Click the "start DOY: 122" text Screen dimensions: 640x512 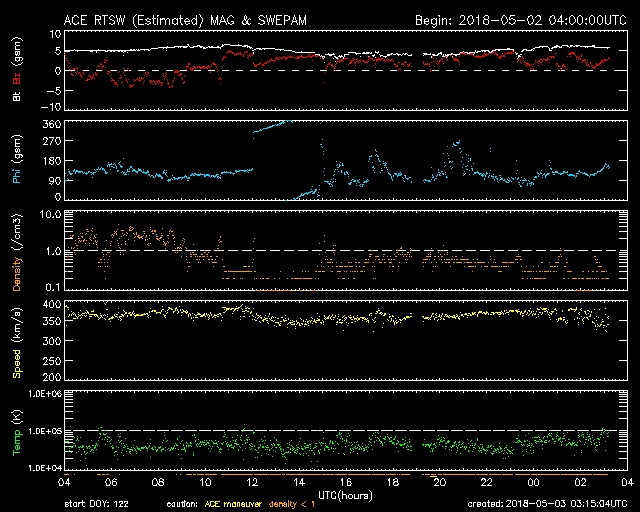pyautogui.click(x=96, y=504)
